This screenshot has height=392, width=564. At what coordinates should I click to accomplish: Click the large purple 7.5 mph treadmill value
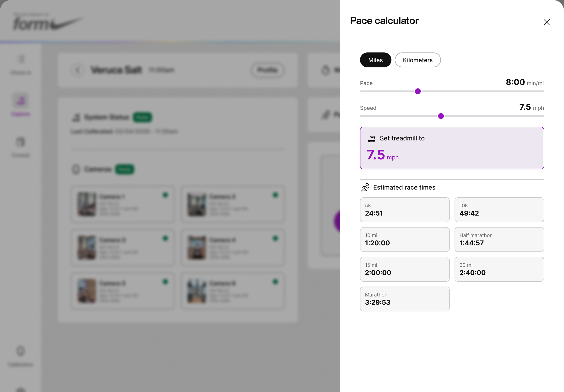383,155
